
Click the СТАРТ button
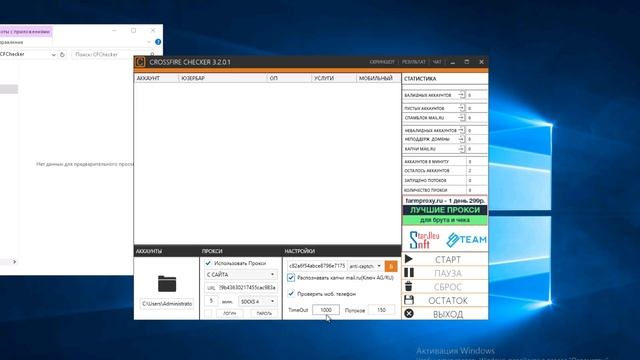coord(445,259)
